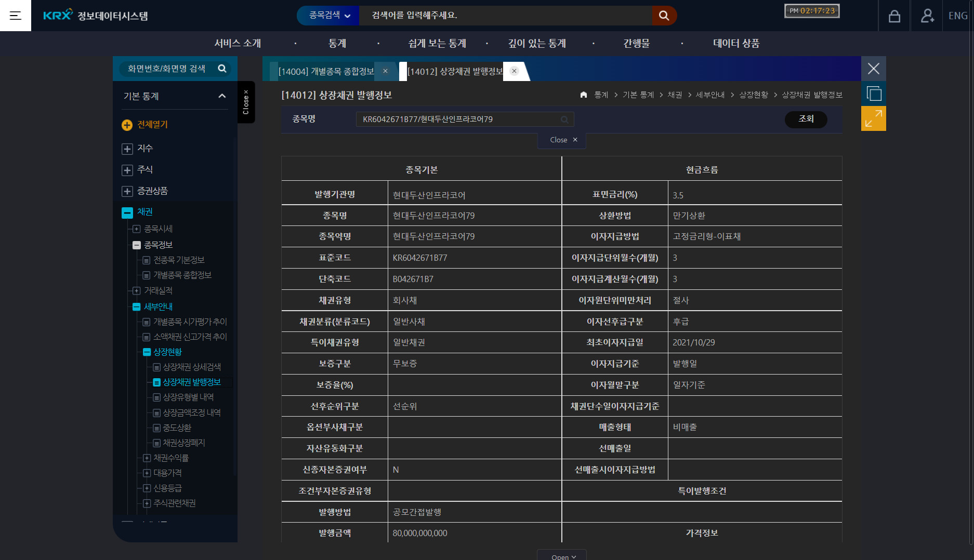Click the duplicate windows icon
The image size is (974, 560).
click(874, 94)
